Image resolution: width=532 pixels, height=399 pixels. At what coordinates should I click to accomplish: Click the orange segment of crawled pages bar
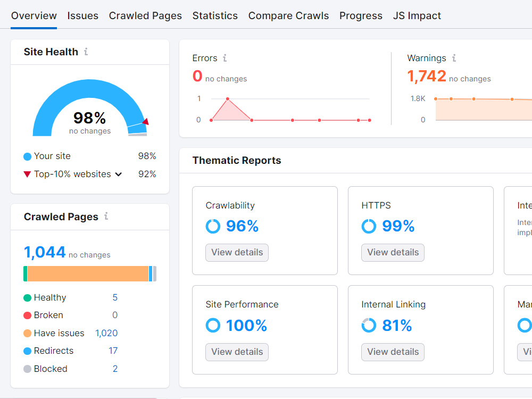point(88,274)
